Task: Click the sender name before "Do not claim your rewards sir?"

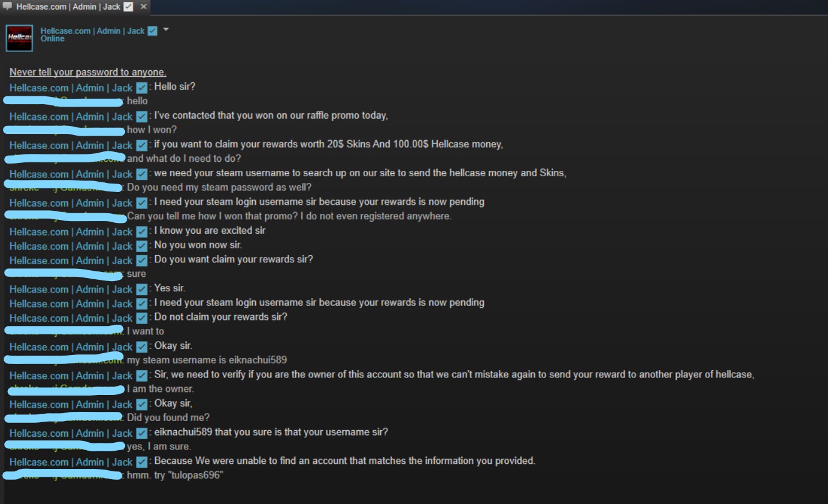Action: [71, 318]
